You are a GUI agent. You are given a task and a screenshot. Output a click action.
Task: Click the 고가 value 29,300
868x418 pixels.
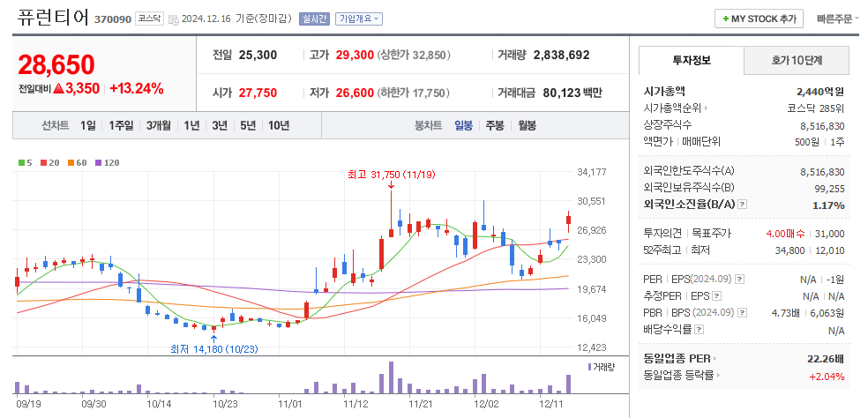355,56
